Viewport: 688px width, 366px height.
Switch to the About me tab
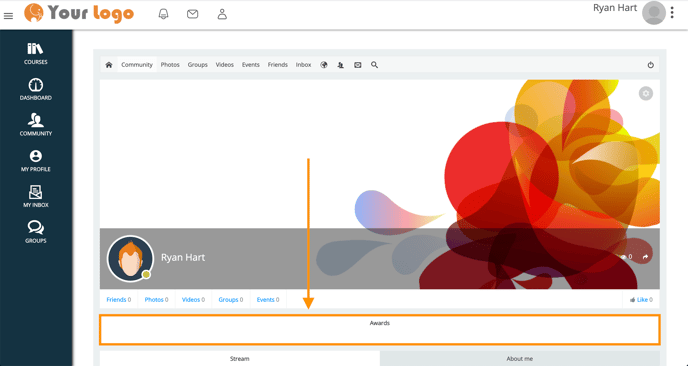click(520, 359)
